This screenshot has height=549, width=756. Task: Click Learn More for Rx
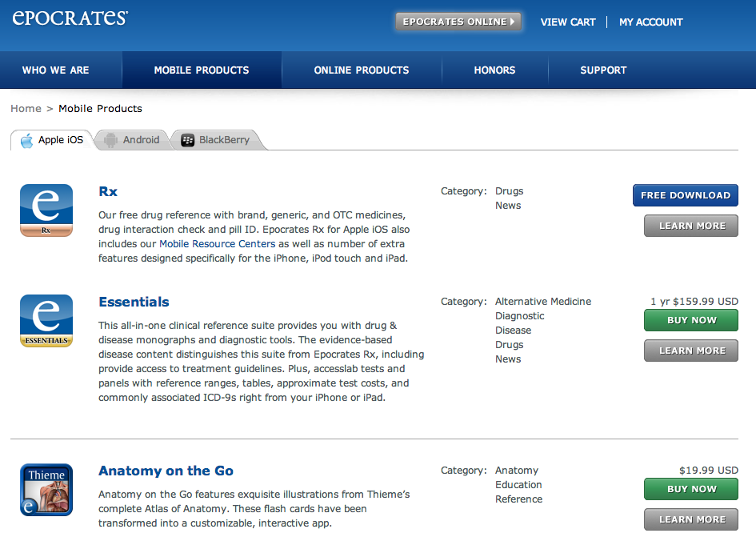(691, 226)
